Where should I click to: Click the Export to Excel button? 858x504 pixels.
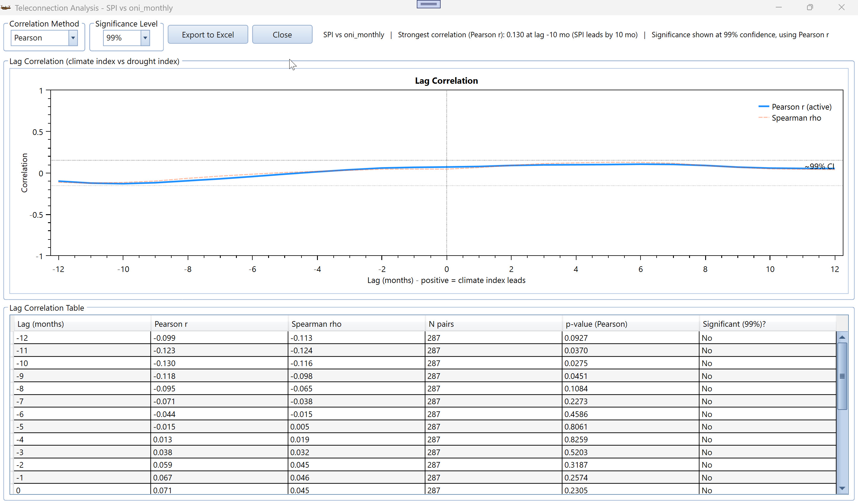click(x=208, y=34)
